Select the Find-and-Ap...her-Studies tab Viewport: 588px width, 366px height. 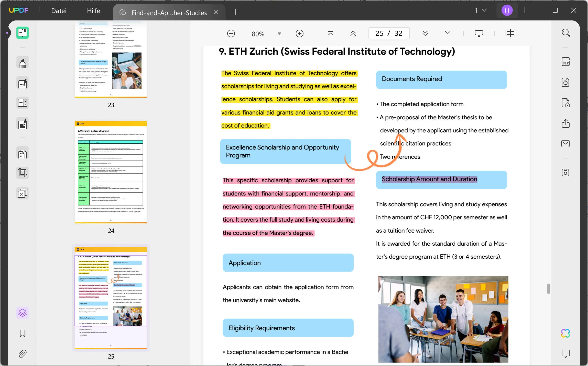click(169, 13)
